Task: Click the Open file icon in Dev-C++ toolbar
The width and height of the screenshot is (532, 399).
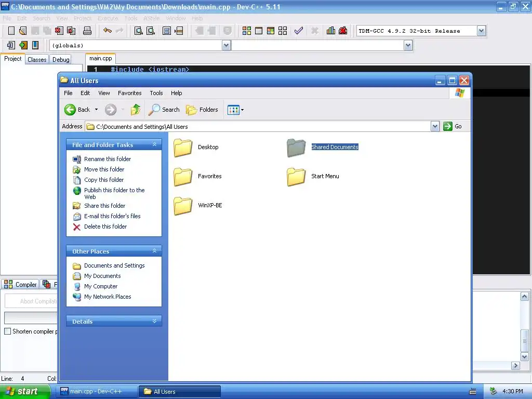Action: click(x=23, y=31)
